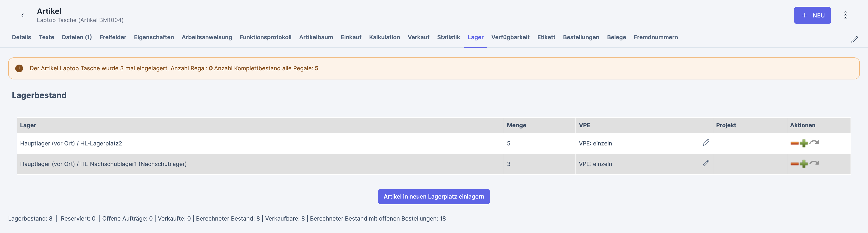The width and height of the screenshot is (868, 233).
Task: Open the three-dot more options menu
Action: (845, 15)
